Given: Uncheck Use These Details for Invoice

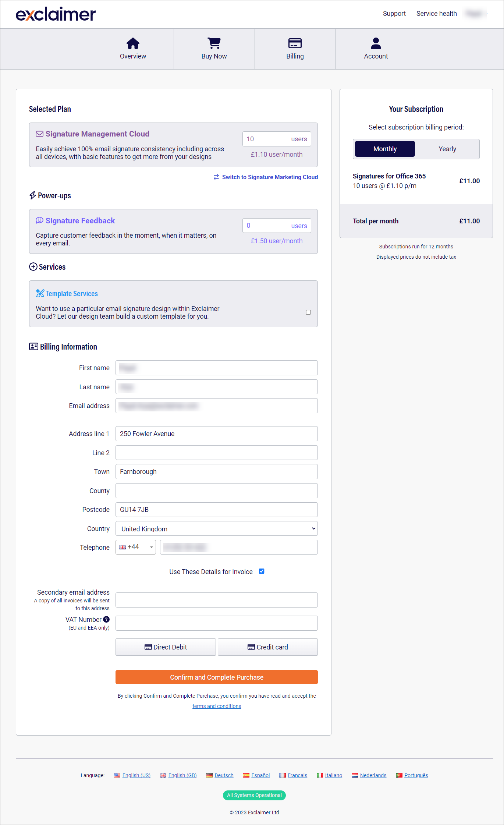Looking at the screenshot, I should pyautogui.click(x=262, y=571).
